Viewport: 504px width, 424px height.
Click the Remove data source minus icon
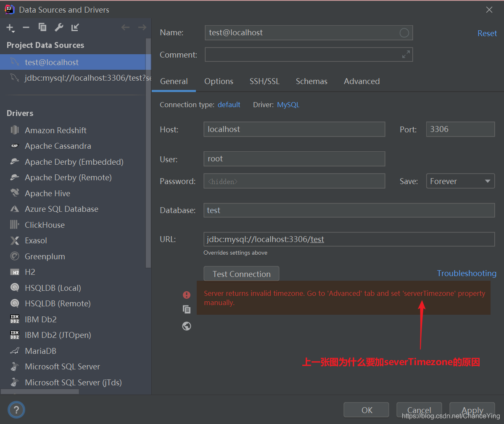(x=26, y=28)
